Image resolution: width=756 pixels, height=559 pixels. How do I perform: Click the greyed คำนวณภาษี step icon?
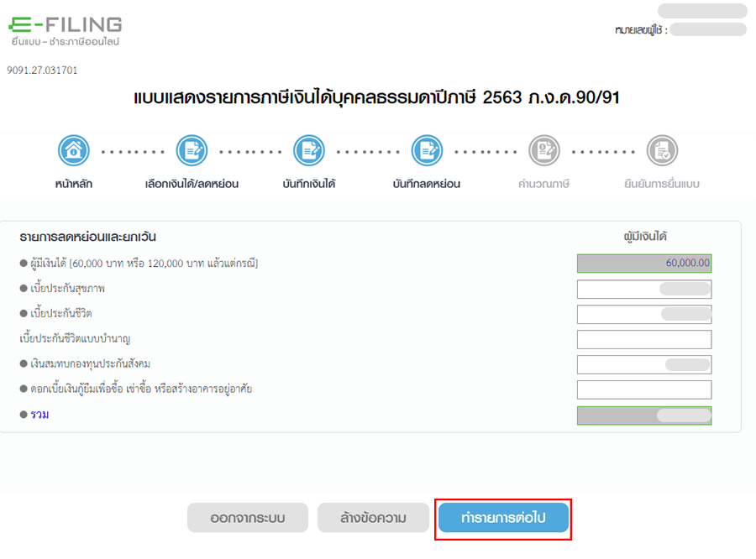[543, 151]
